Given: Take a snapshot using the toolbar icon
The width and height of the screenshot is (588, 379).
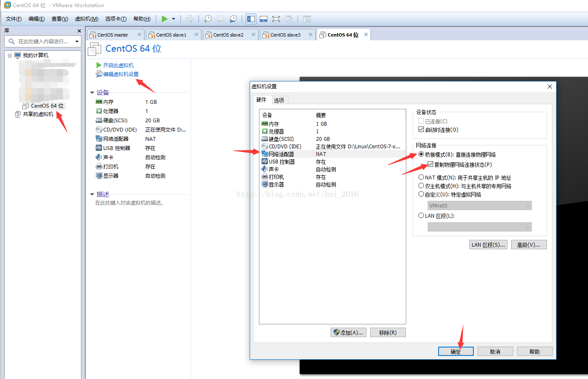Looking at the screenshot, I should (208, 19).
